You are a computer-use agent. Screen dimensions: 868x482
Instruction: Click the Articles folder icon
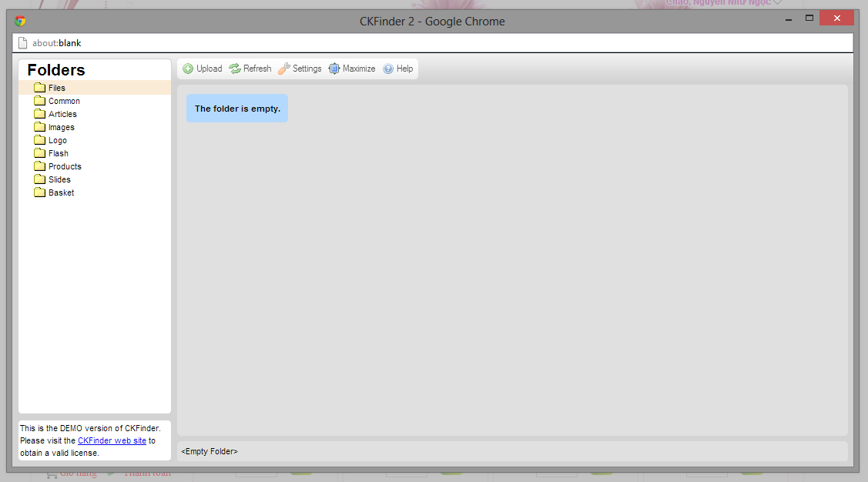pyautogui.click(x=39, y=113)
